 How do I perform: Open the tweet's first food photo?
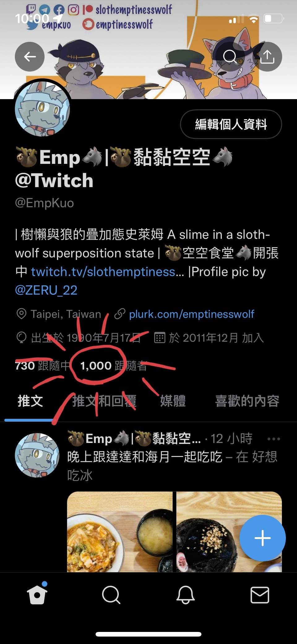pos(120,532)
